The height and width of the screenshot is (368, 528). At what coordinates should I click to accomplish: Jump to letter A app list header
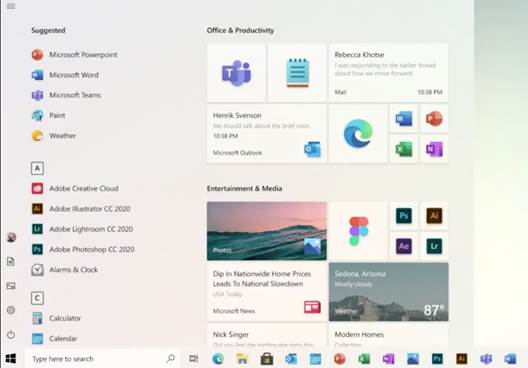pos(37,168)
